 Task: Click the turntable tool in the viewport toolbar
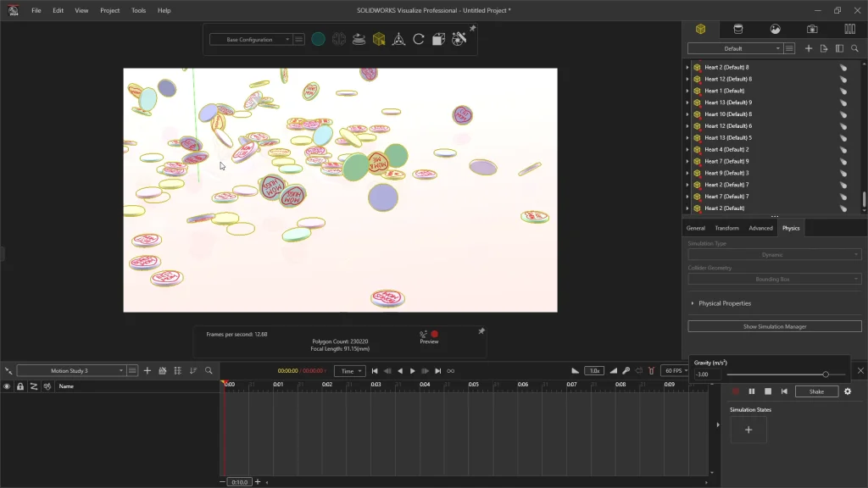point(359,39)
